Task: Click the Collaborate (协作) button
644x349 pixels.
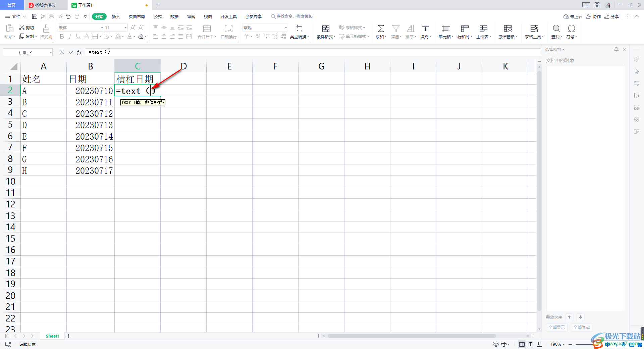Action: 594,16
